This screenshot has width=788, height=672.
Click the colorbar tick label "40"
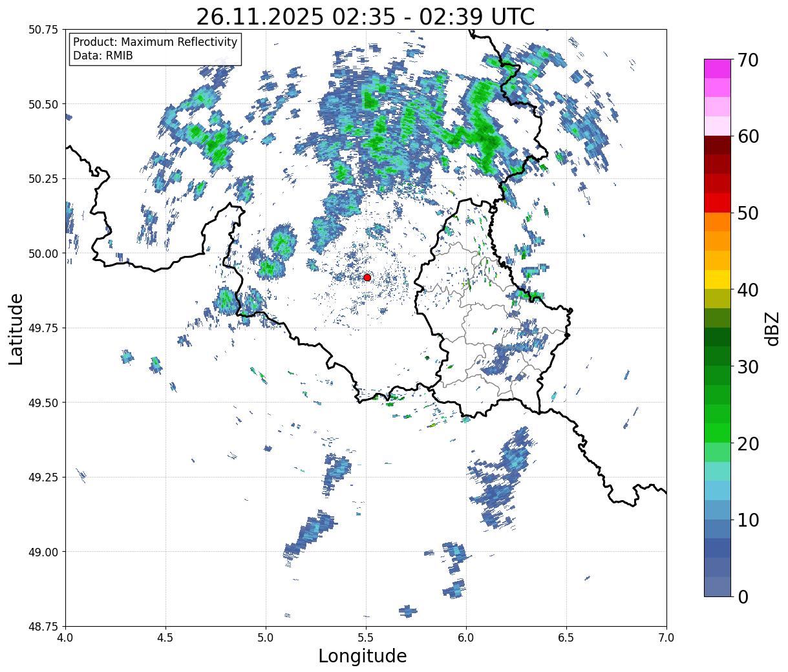pyautogui.click(x=748, y=290)
